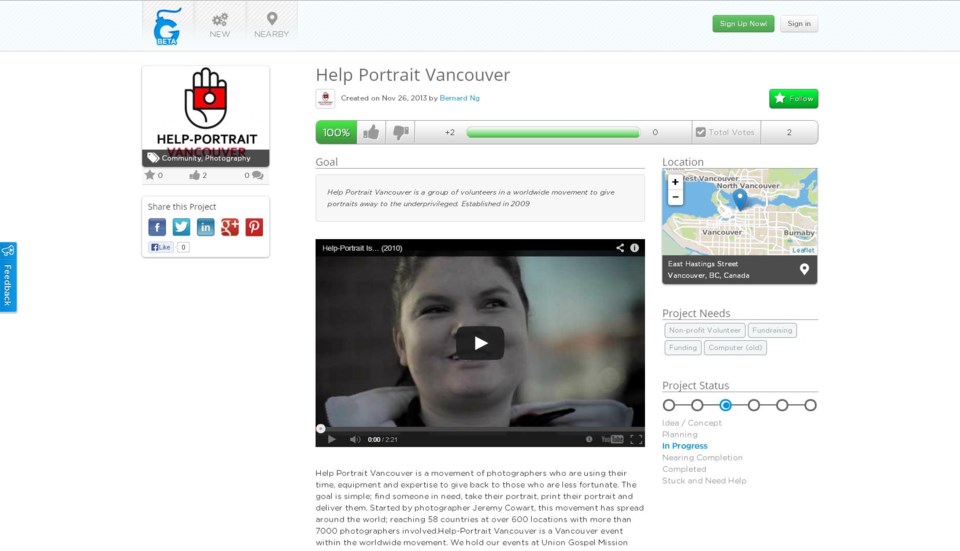Open the Feedback side tab
The height and width of the screenshot is (551, 960).
pos(8,277)
